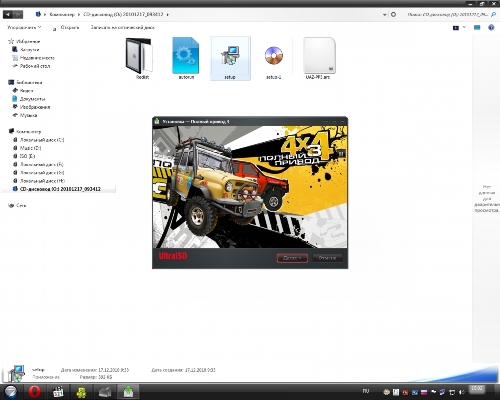500x400 pixels.
Task: Select CD-дисковод 20101217_093412 in tree
Action: (60, 189)
